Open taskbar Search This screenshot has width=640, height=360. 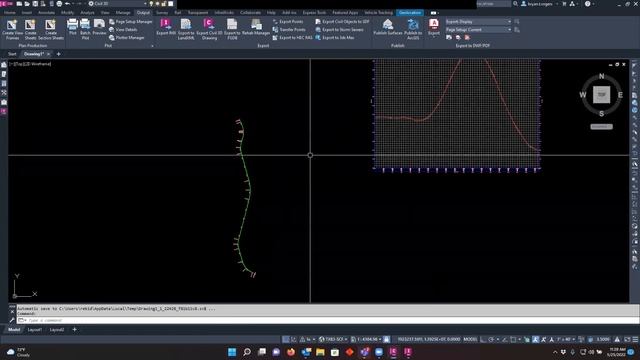(247, 352)
